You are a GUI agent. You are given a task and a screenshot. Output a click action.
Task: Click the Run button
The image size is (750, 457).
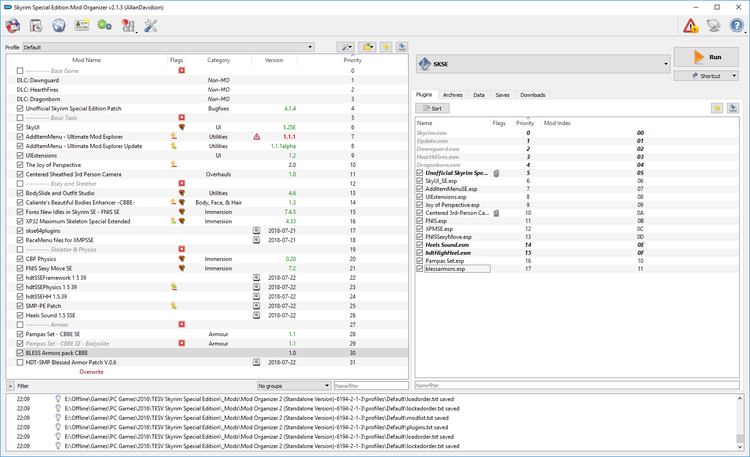[706, 57]
